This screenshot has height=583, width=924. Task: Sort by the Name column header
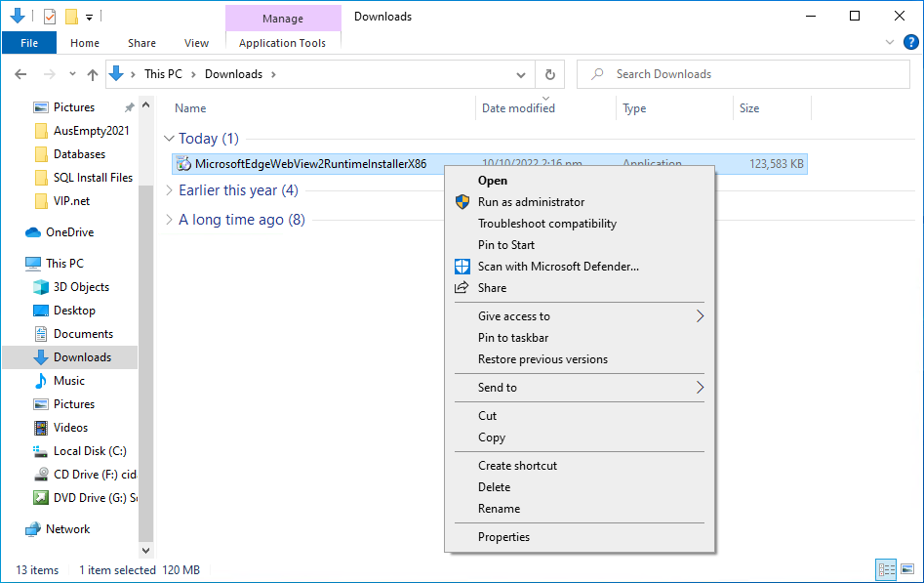click(x=190, y=108)
